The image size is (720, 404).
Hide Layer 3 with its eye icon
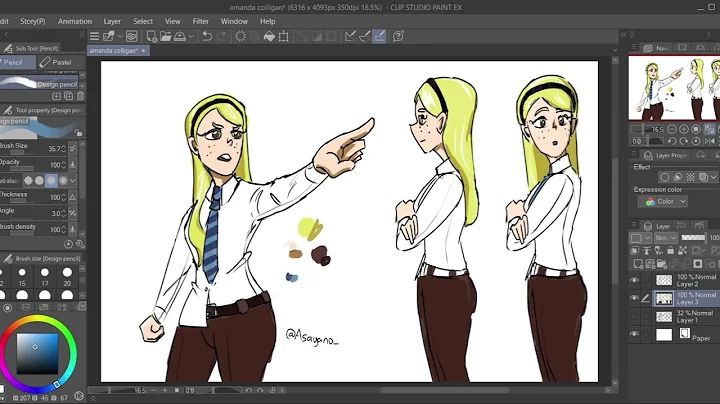[634, 298]
